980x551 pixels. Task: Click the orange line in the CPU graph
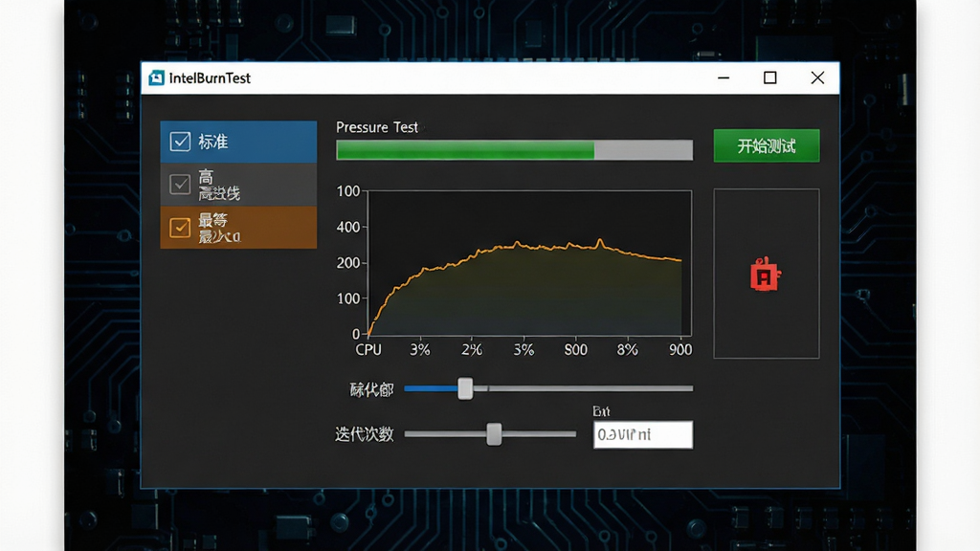point(525,248)
